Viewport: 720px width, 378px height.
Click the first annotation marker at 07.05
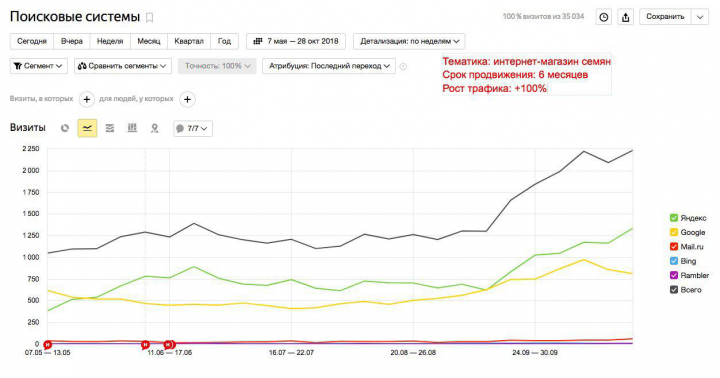pyautogui.click(x=47, y=344)
